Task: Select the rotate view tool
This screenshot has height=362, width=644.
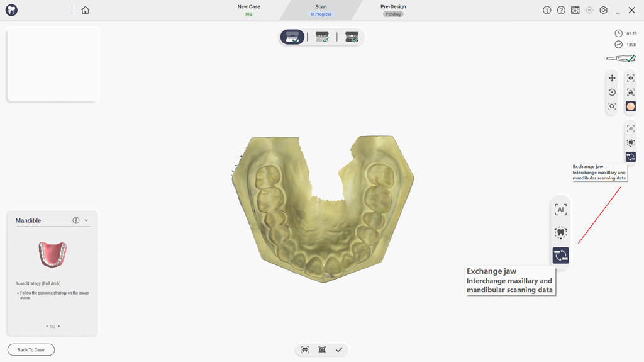Action: [612, 93]
